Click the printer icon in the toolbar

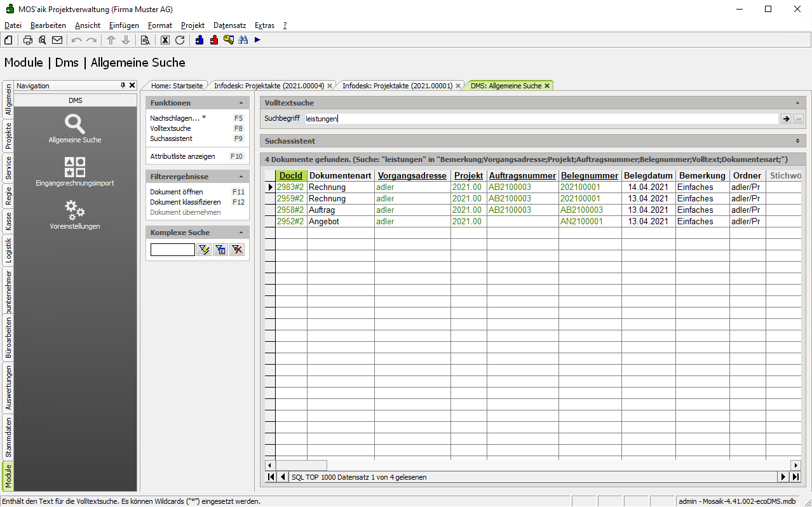tap(28, 40)
